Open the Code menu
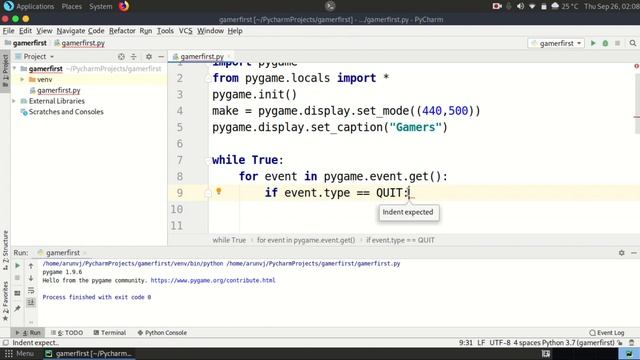 (x=96, y=31)
